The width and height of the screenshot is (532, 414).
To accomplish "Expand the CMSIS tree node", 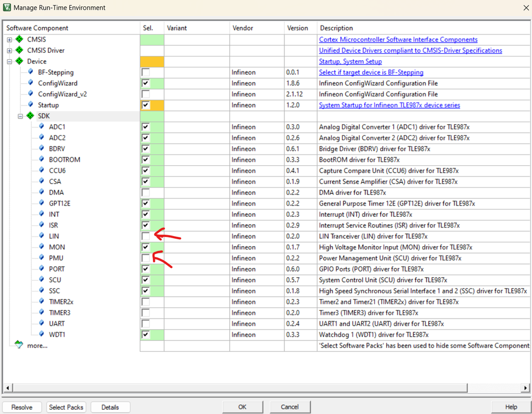I will click(9, 39).
